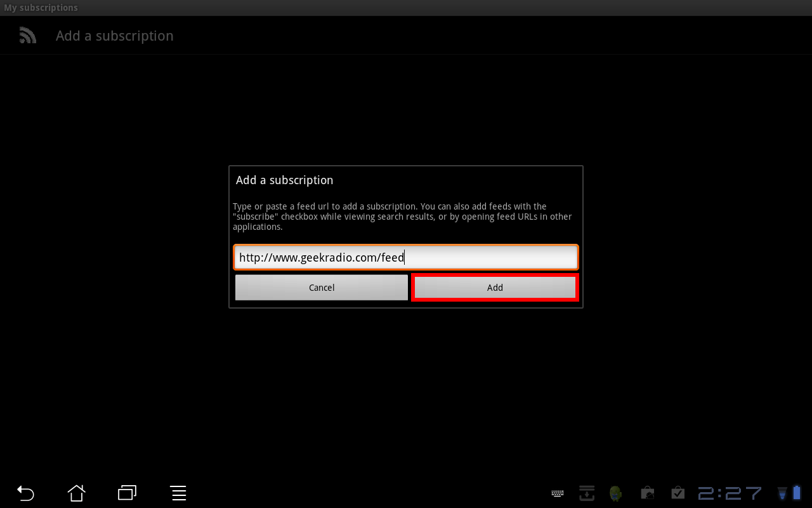Screen dimensions: 812x508
Task: Open the Market bag checkmark notification
Action: point(678,493)
